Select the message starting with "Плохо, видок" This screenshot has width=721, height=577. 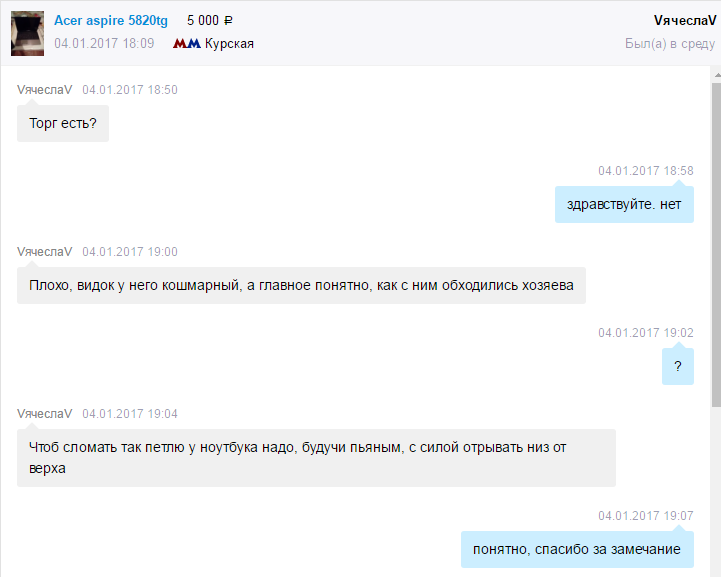(301, 286)
